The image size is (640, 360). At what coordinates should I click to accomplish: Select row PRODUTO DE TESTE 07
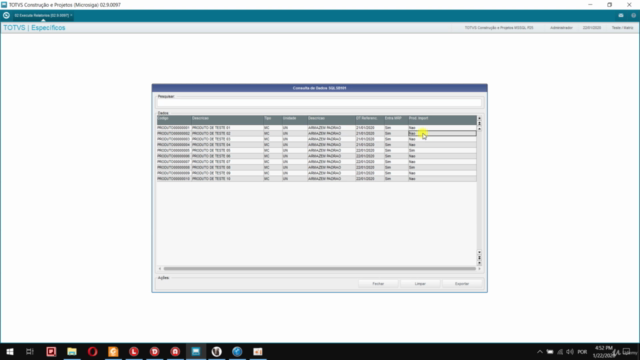click(x=317, y=162)
